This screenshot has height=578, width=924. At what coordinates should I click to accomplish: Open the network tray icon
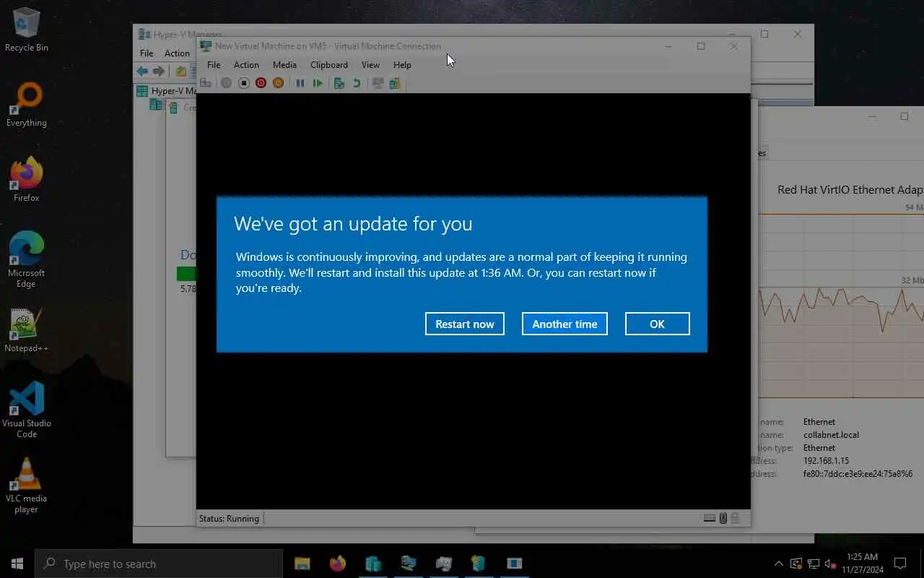814,564
